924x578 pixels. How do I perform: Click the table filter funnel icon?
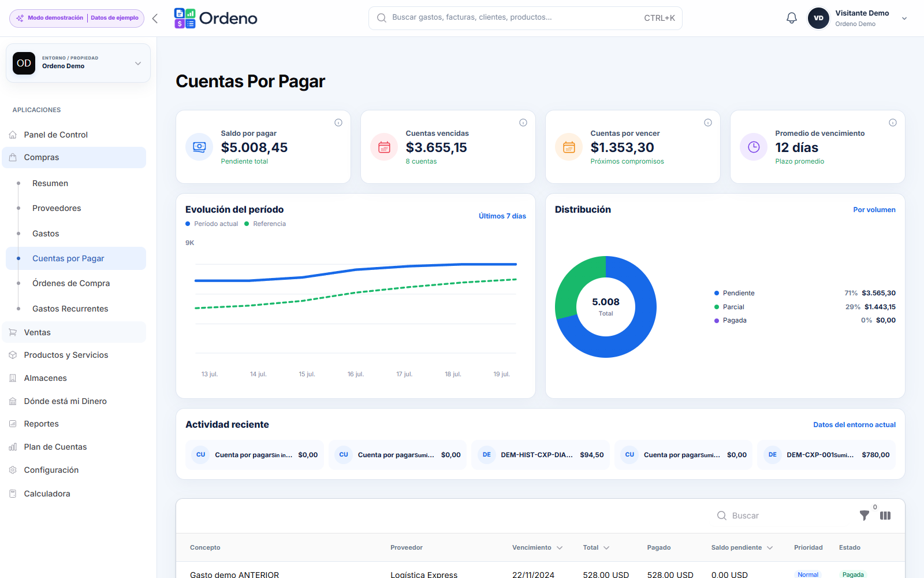[x=864, y=516]
